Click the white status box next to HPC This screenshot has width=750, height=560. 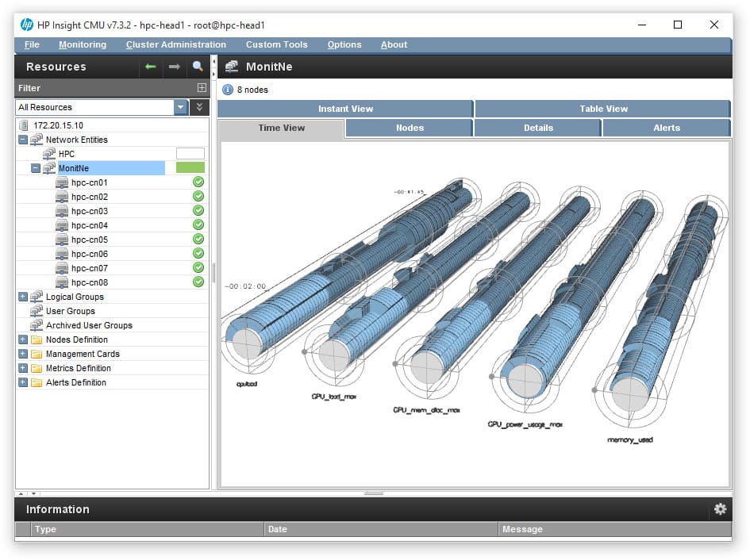[190, 154]
